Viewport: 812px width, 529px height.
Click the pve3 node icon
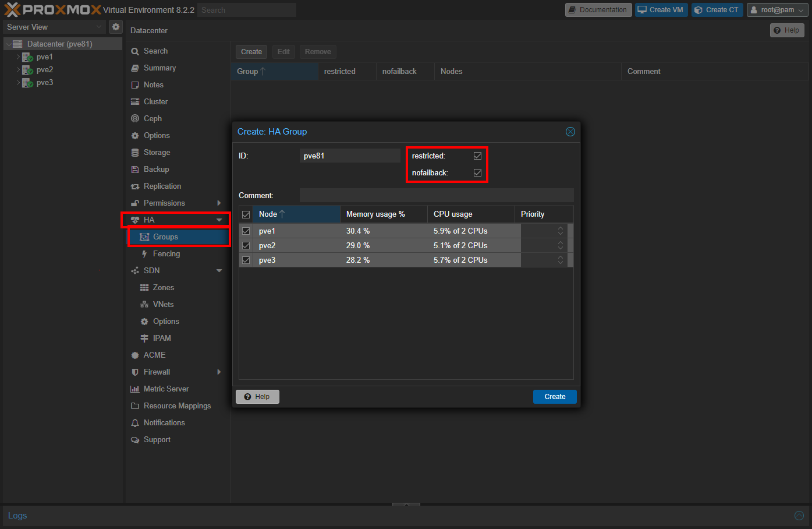tap(27, 83)
